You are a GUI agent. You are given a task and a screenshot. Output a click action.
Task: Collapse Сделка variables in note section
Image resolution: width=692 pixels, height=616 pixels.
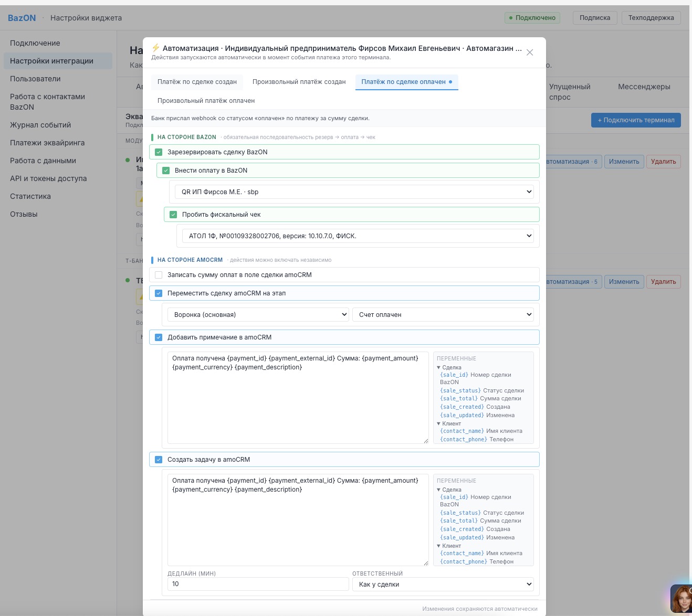pos(449,367)
